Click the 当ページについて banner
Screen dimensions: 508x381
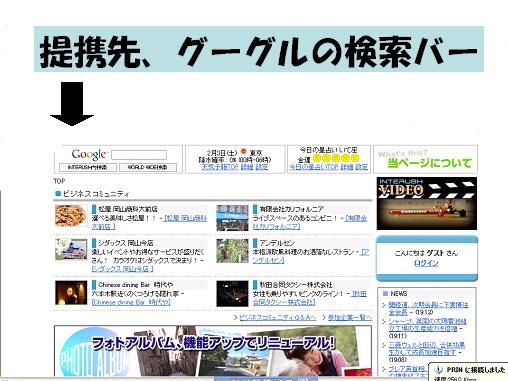pyautogui.click(x=425, y=159)
